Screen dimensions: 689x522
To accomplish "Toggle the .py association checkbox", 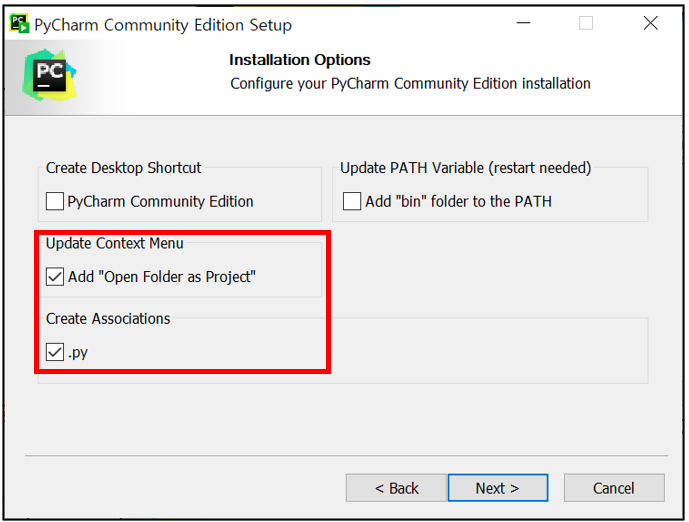I will (x=55, y=352).
